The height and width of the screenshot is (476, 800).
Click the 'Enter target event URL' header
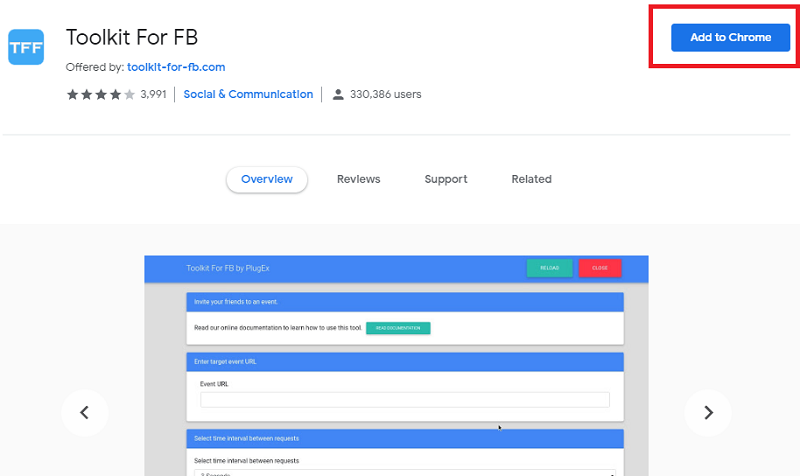tap(405, 362)
